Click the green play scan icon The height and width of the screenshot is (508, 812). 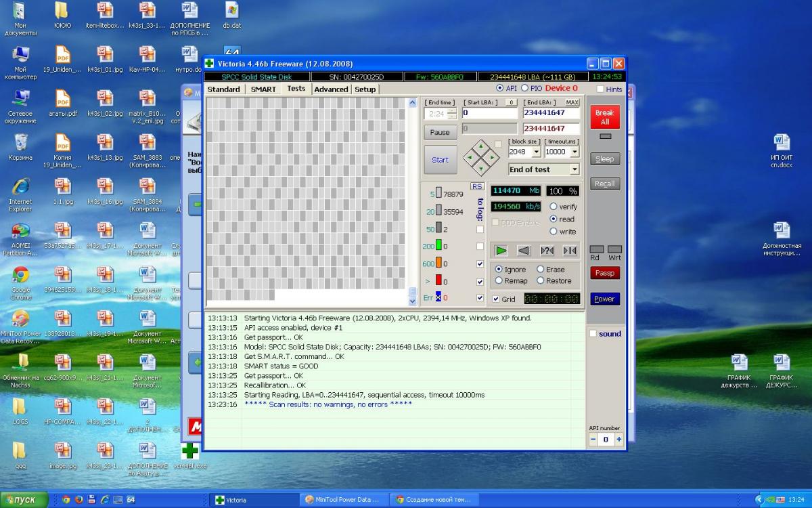501,251
